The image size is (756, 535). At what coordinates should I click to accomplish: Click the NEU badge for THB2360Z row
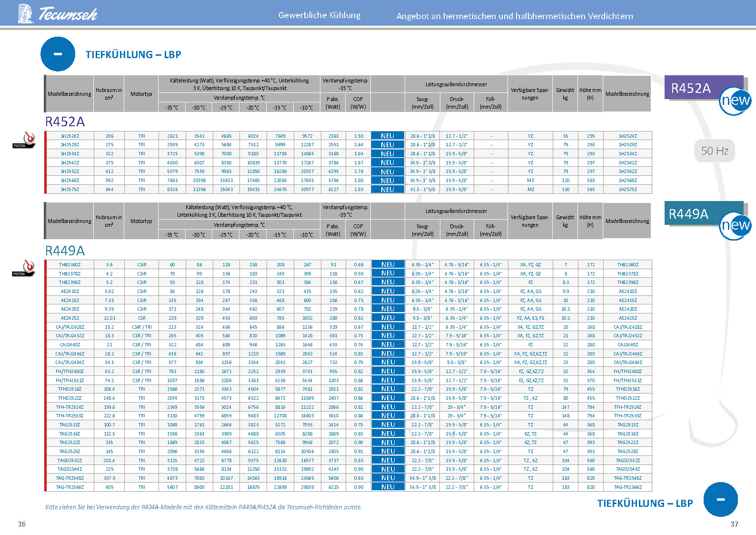pyautogui.click(x=388, y=264)
